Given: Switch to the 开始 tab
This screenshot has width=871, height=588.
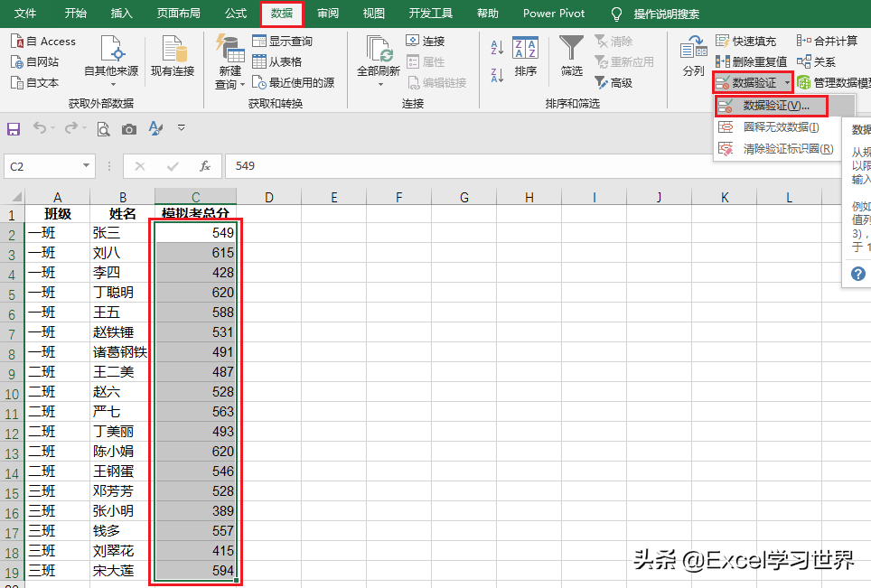Looking at the screenshot, I should pos(76,14).
